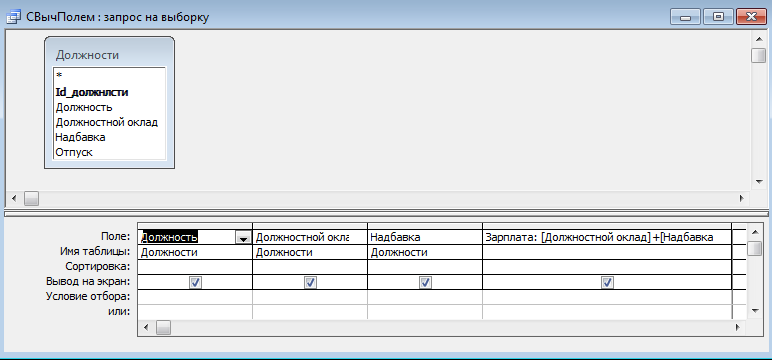Click the Сортировка row label

pyautogui.click(x=98, y=266)
